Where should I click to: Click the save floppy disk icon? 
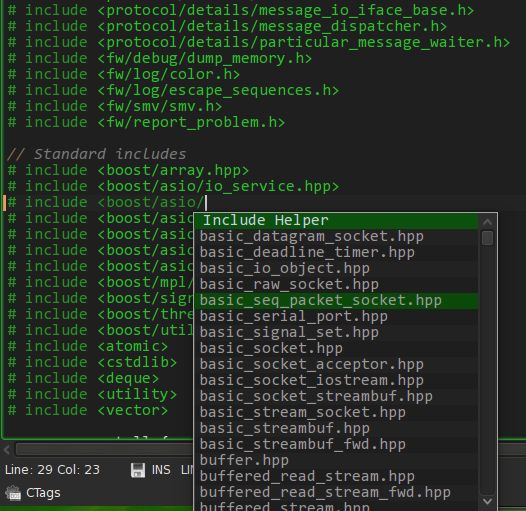[138, 470]
